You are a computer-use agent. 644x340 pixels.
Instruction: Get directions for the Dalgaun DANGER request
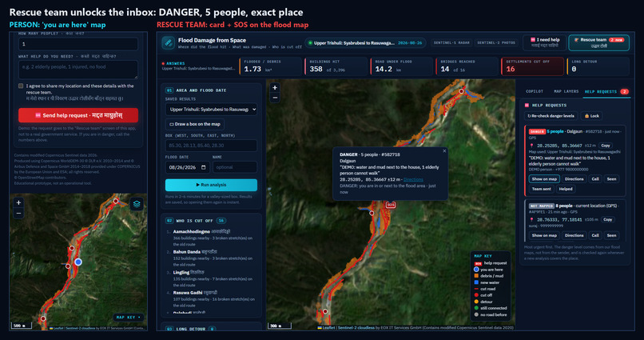(574, 179)
